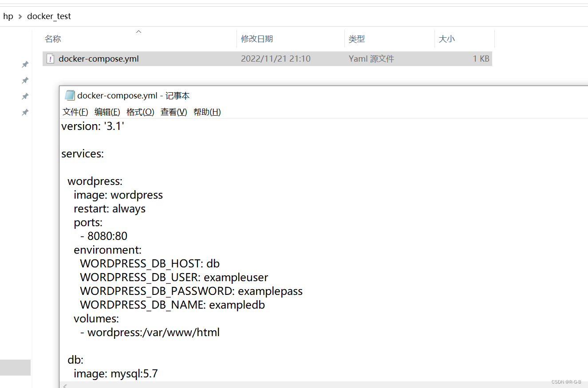588x388 pixels.
Task: Click the hp breadcrumb in the address bar
Action: (x=8, y=16)
